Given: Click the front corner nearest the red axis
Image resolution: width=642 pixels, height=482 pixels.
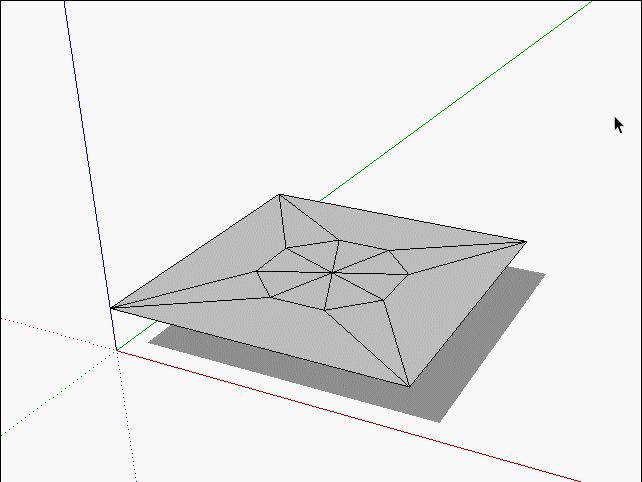Looking at the screenshot, I should 409,386.
